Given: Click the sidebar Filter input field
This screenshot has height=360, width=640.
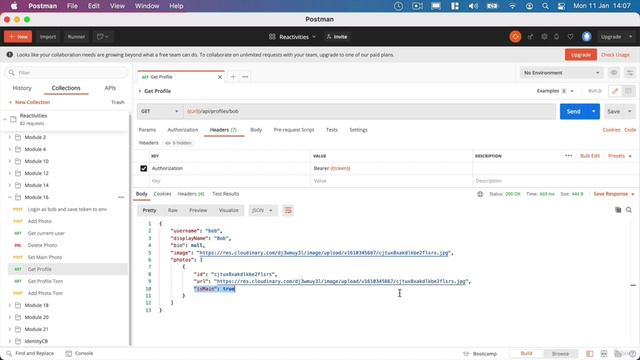Looking at the screenshot, I should (67, 73).
